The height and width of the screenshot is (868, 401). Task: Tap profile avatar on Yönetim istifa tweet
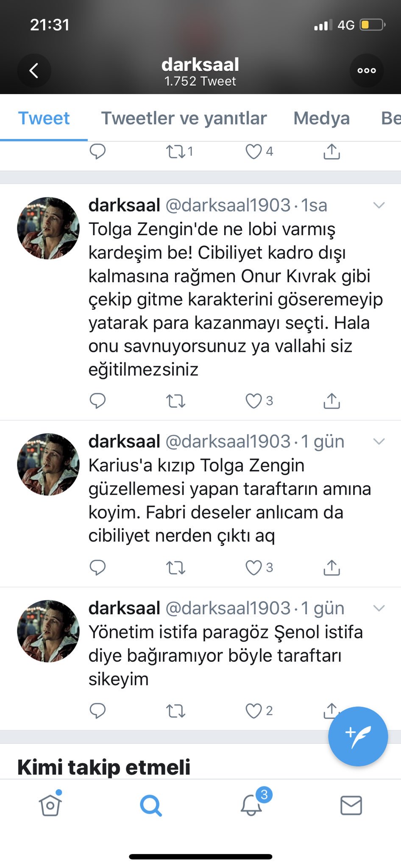48,631
